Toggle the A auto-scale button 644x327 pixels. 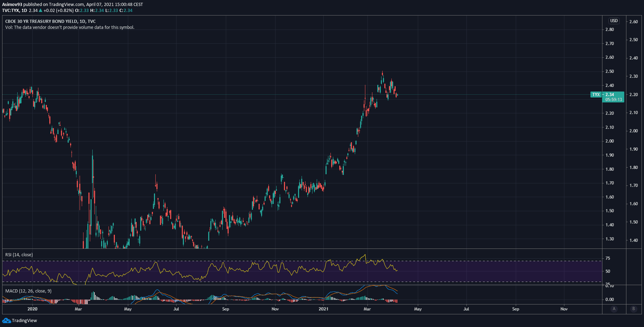click(x=614, y=309)
